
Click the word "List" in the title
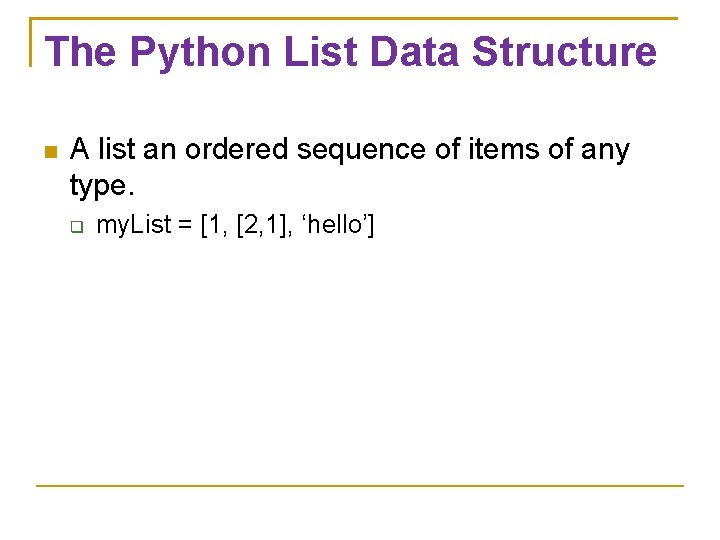(x=313, y=52)
